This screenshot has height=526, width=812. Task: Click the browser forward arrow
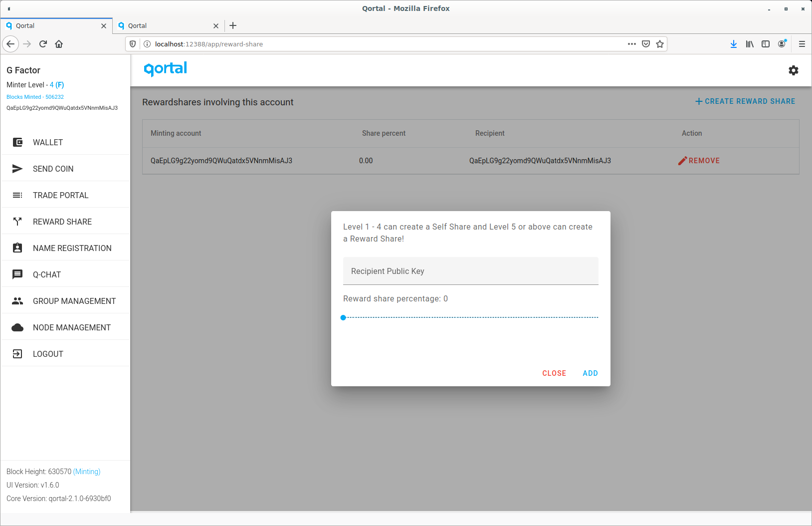coord(27,44)
